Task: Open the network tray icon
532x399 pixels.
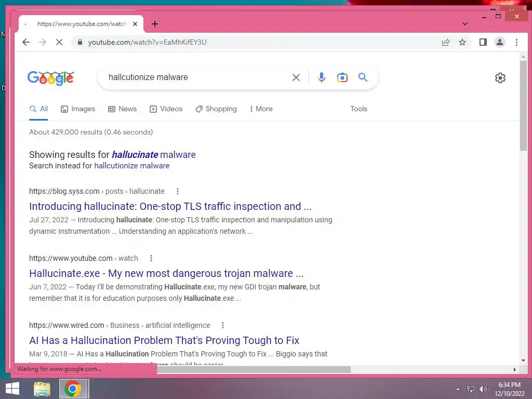Action: click(471, 389)
